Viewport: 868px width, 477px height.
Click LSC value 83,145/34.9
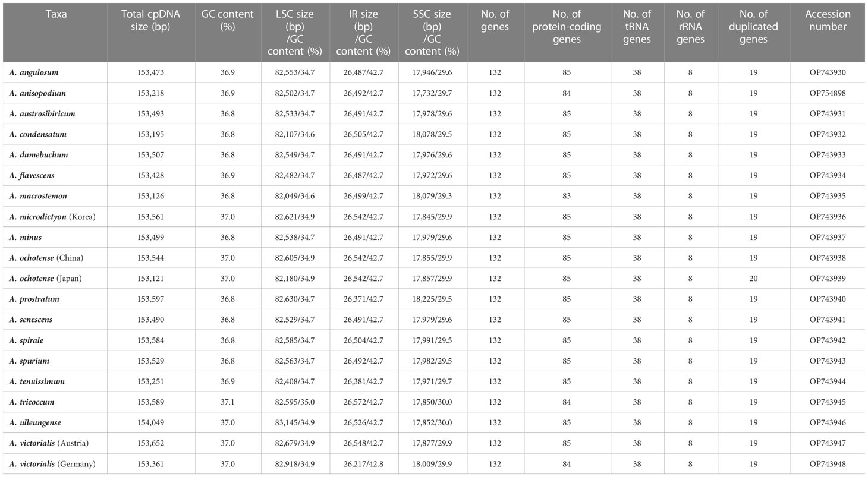295,422
